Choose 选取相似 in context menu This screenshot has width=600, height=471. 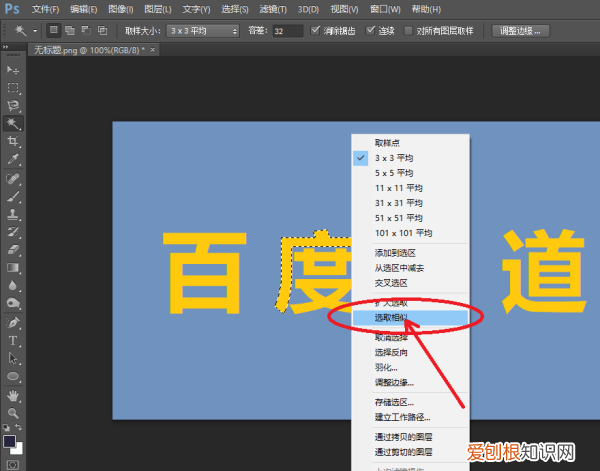[410, 318]
